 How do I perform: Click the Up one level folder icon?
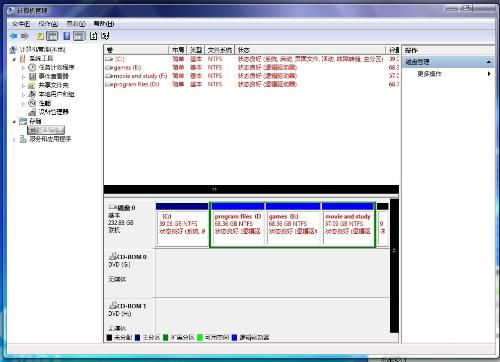click(x=40, y=36)
